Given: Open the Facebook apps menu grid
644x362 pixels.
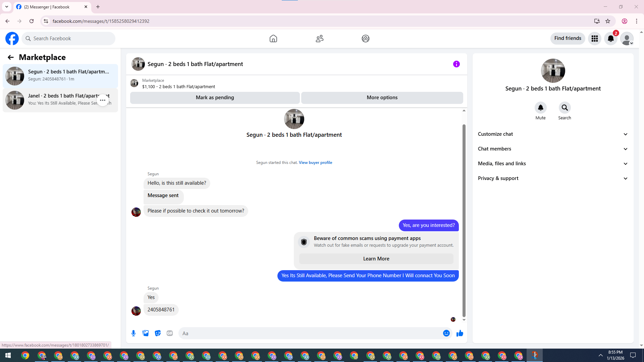Looking at the screenshot, I should tap(594, 39).
